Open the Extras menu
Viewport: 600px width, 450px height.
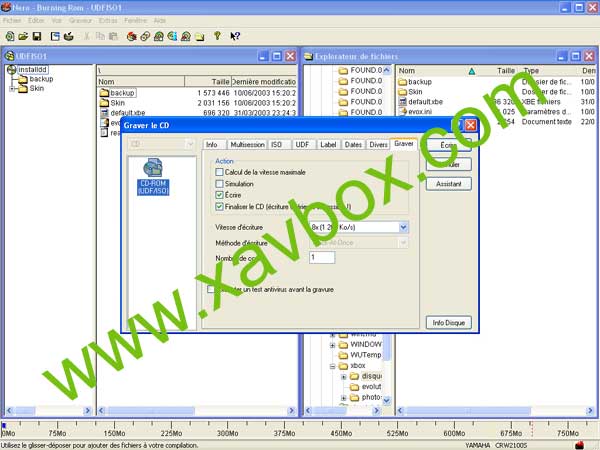tap(108, 21)
